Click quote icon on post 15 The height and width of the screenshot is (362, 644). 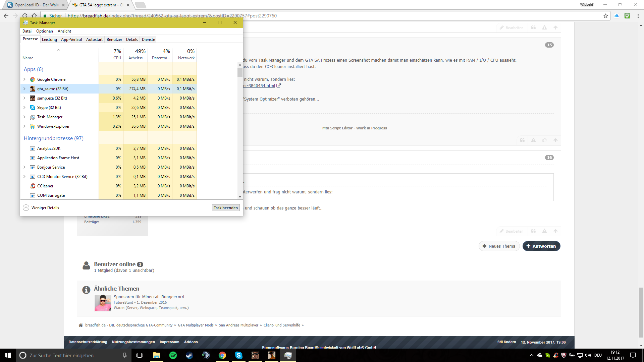pyautogui.click(x=522, y=140)
